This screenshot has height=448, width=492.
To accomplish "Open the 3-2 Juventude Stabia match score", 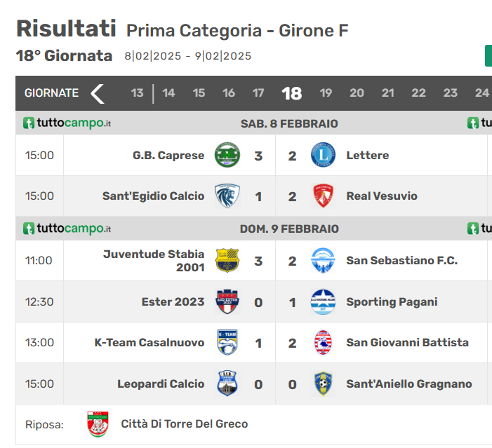I will (275, 261).
